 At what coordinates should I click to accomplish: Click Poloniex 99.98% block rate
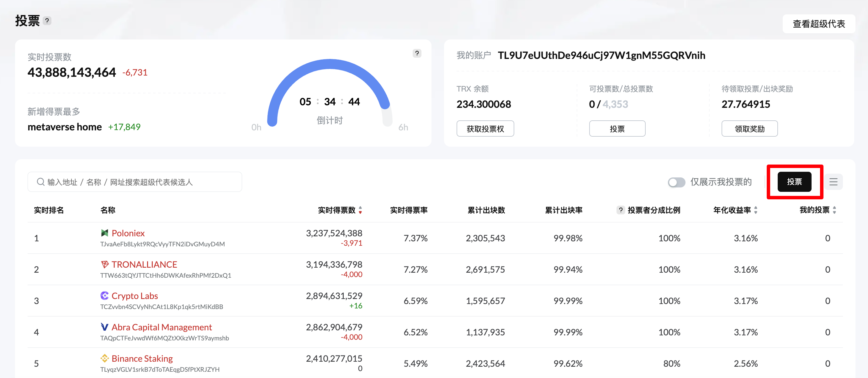click(x=568, y=238)
